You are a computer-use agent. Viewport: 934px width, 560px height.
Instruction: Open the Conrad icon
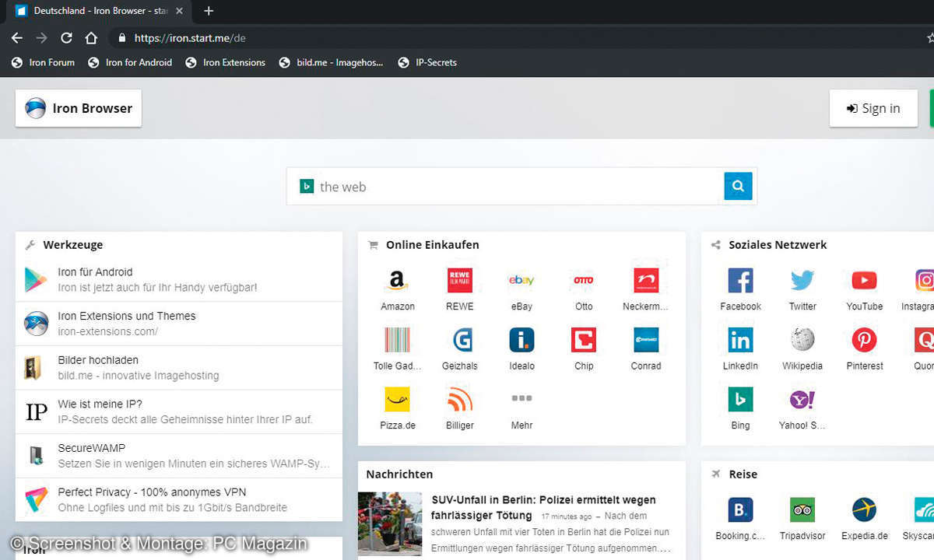click(x=646, y=340)
